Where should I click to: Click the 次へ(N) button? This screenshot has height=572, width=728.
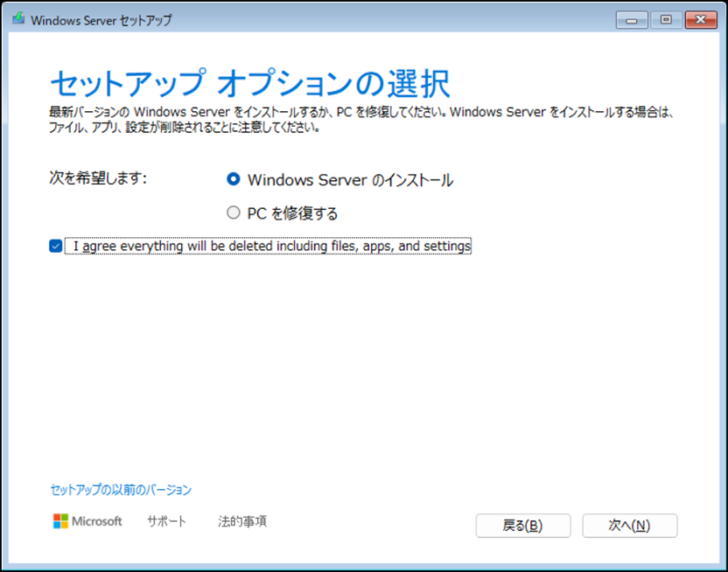(x=630, y=525)
